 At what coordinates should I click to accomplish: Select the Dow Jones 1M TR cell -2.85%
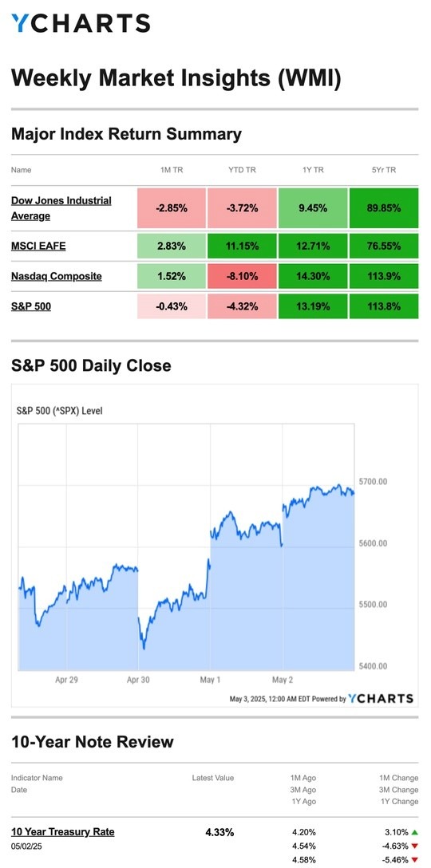(x=171, y=208)
